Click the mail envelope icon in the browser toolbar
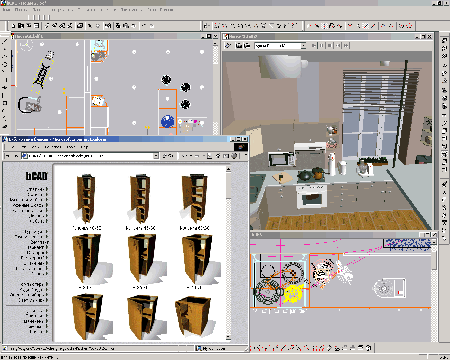The width and height of the screenshot is (450, 360). tap(226, 156)
